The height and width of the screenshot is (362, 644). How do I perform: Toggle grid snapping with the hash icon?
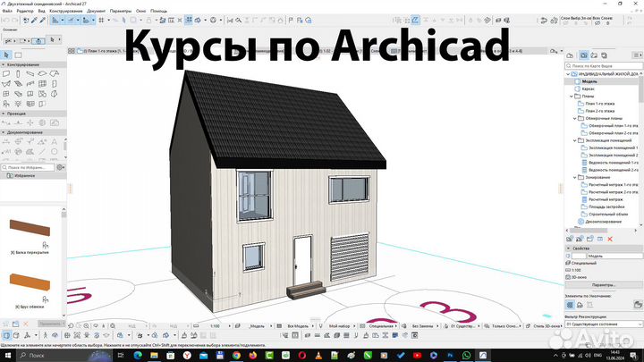tap(101, 20)
